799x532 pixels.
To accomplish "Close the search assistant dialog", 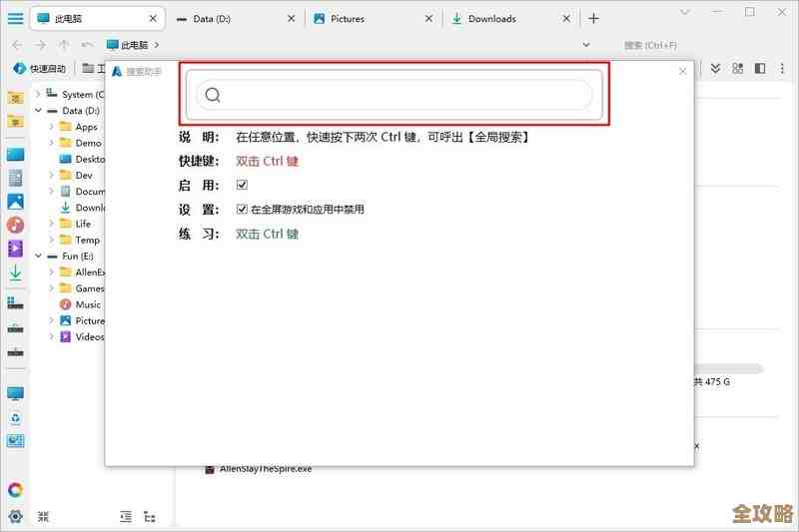I will pos(683,72).
